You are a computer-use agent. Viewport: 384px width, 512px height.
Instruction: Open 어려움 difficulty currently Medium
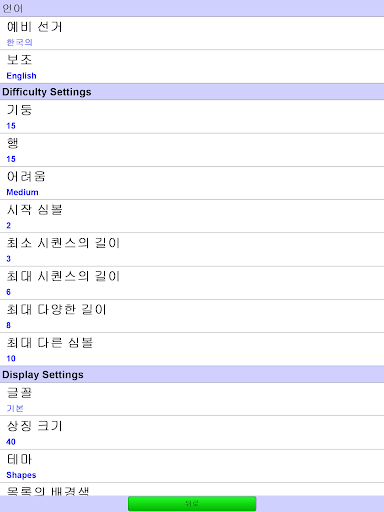192,183
